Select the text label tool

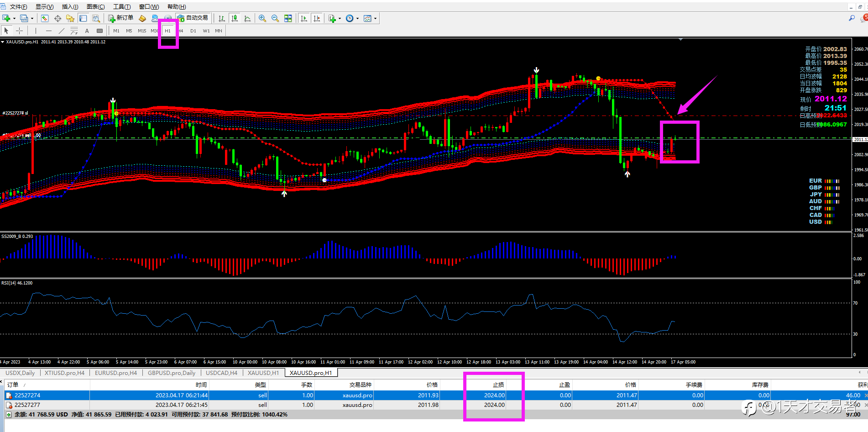point(99,31)
